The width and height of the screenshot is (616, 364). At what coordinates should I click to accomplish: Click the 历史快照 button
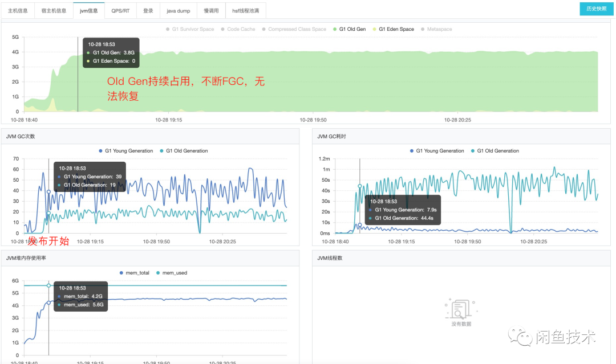coord(597,9)
